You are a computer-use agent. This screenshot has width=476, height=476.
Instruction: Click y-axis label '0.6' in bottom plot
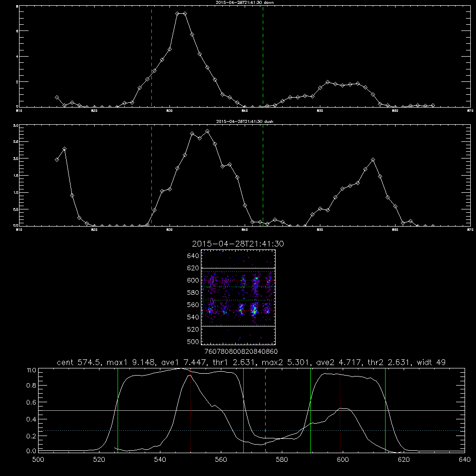(x=31, y=402)
